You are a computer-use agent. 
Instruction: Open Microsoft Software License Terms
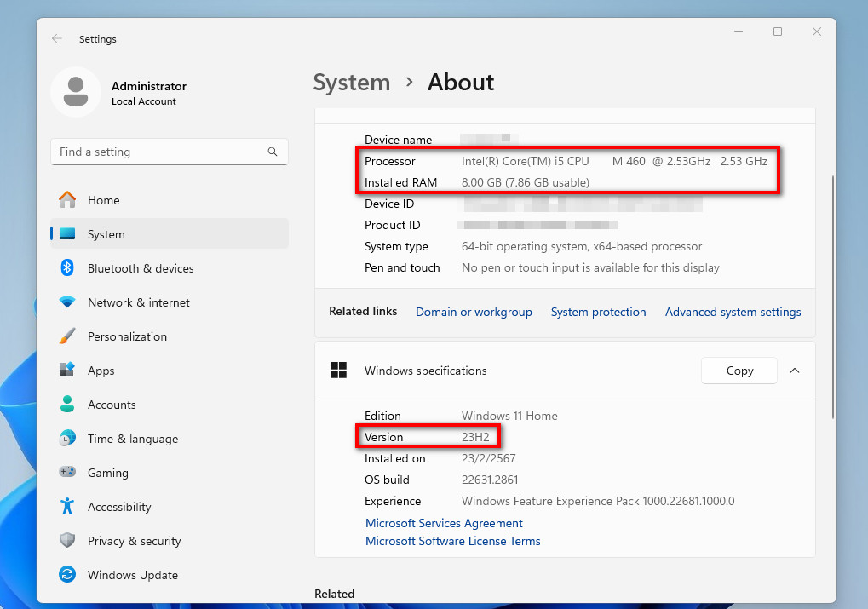click(453, 541)
